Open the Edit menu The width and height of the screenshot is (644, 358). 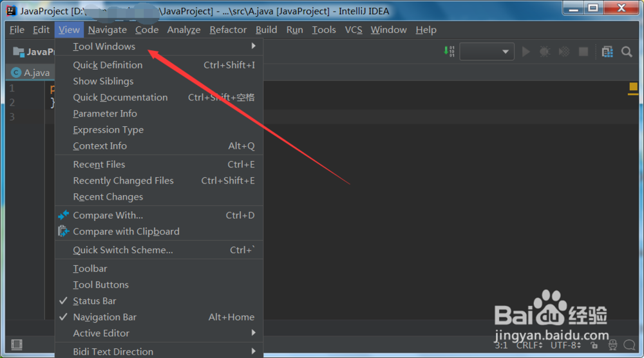pyautogui.click(x=41, y=30)
